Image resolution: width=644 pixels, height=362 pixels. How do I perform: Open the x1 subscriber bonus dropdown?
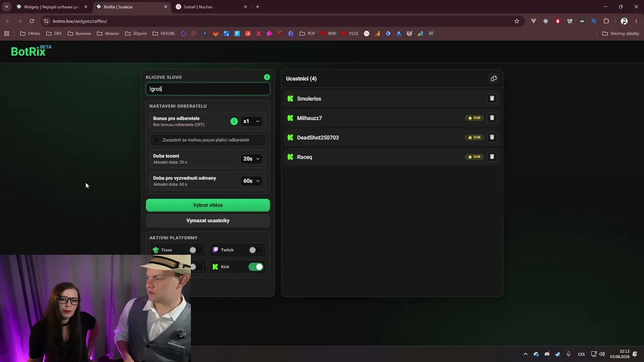click(x=252, y=121)
